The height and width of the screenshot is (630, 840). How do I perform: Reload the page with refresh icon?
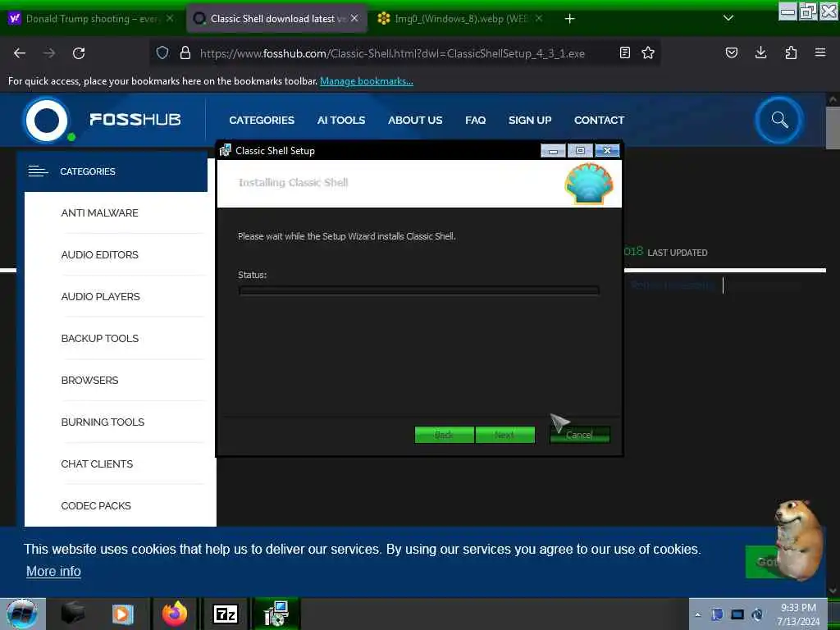[x=79, y=53]
